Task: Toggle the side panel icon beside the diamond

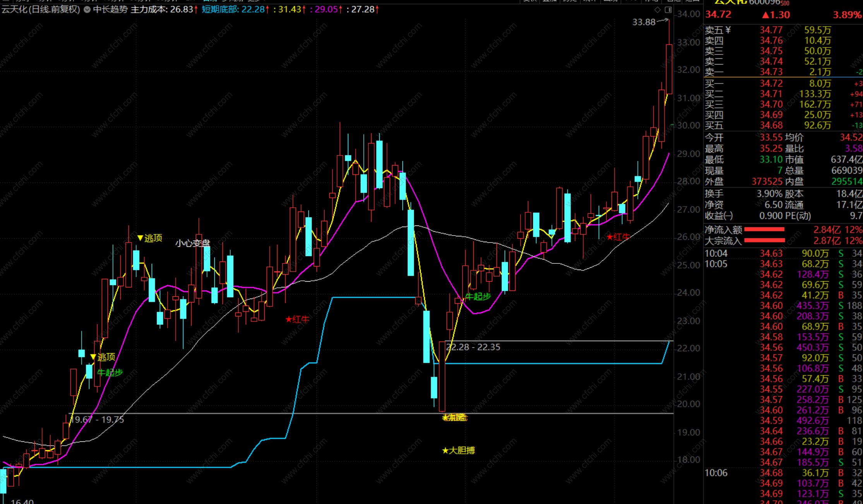Action: 668,10
